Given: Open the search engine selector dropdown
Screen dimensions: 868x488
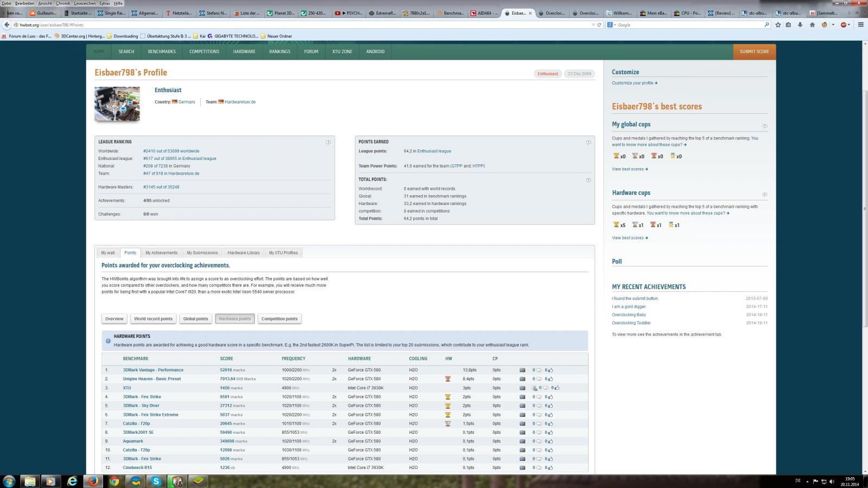Looking at the screenshot, I should click(x=611, y=24).
